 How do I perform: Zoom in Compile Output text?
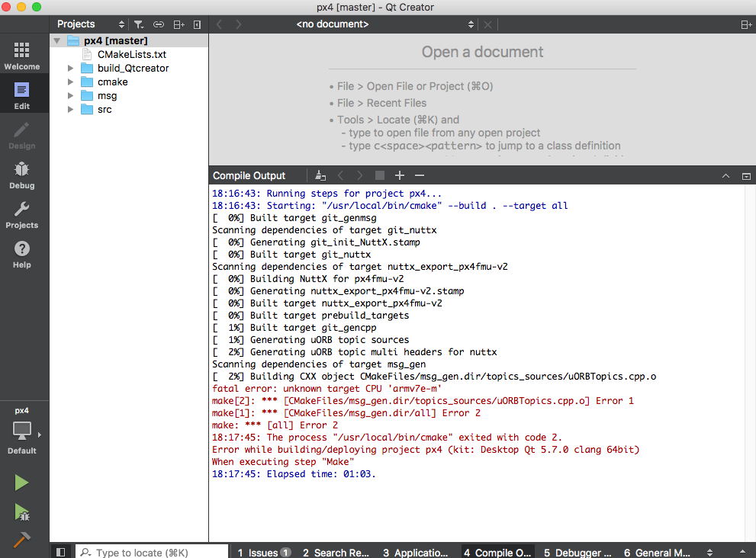[x=400, y=176]
